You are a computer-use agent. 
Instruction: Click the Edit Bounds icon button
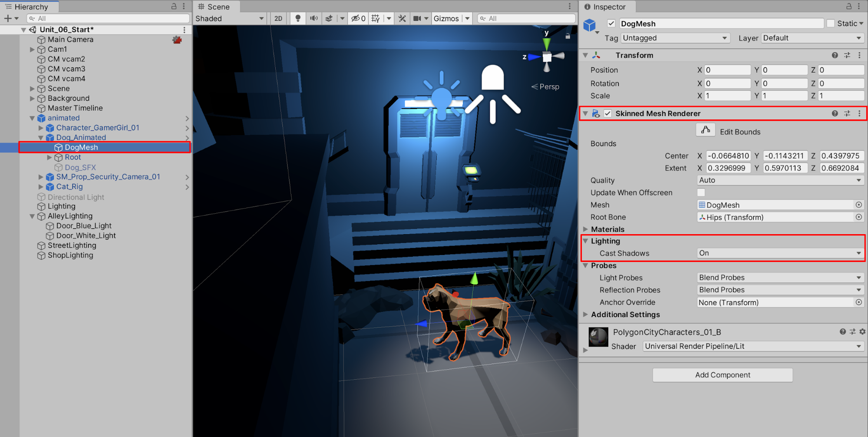(706, 130)
